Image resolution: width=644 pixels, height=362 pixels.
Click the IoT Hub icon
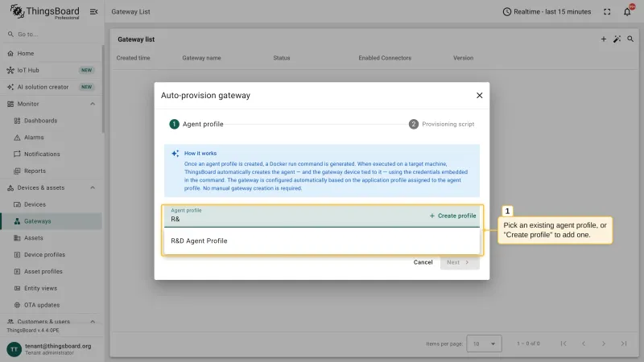(10, 70)
